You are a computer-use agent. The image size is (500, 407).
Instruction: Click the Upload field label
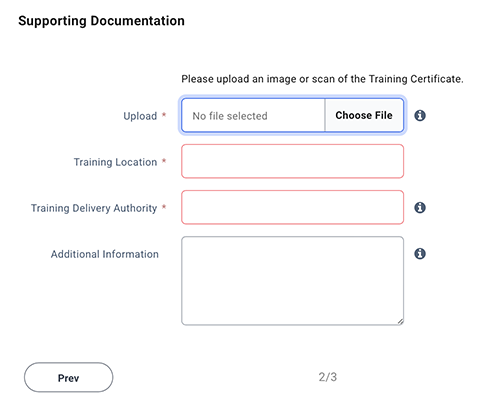(140, 116)
